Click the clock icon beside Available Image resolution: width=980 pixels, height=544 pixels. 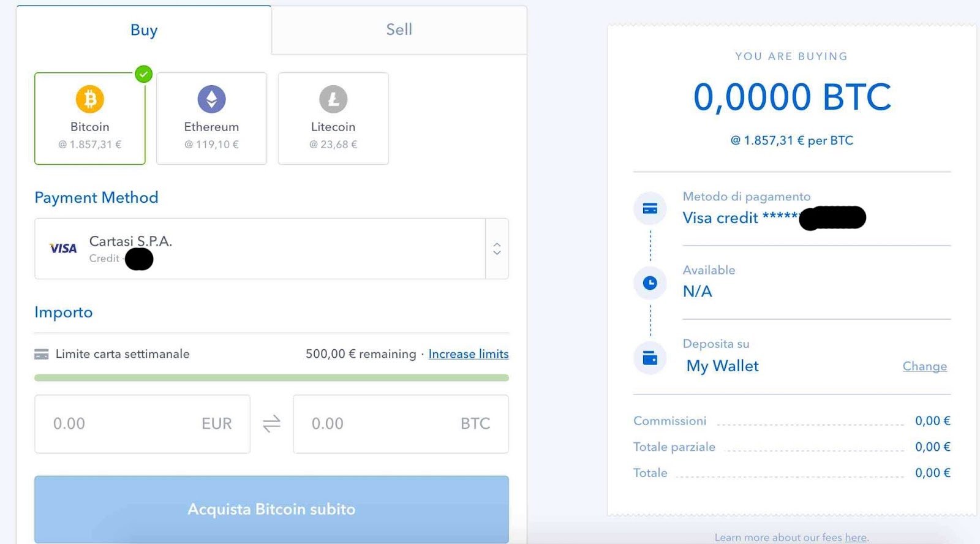click(650, 283)
